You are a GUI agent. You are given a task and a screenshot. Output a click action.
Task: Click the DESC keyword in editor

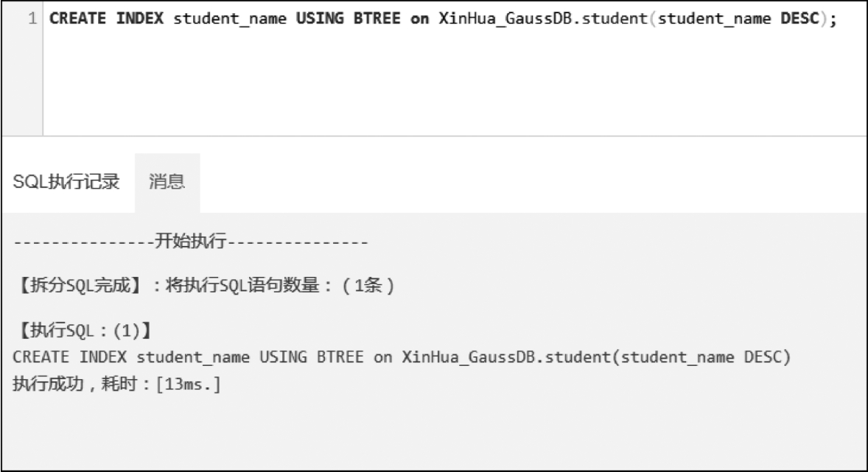[x=799, y=18]
